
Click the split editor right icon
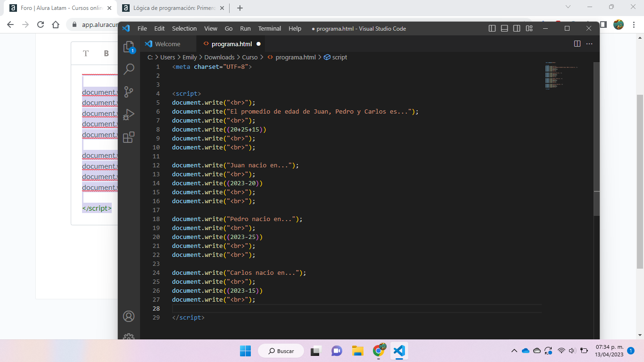[577, 44]
